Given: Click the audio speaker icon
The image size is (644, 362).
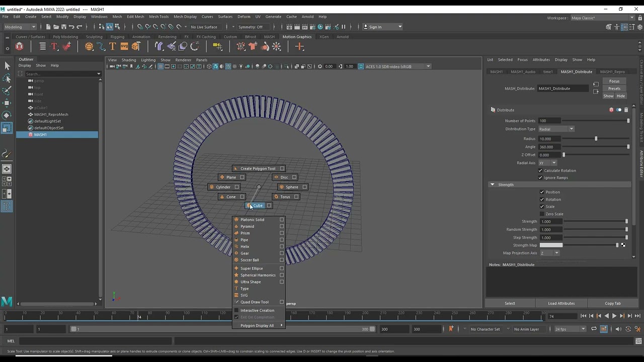Looking at the screenshot, I should click(x=618, y=329).
